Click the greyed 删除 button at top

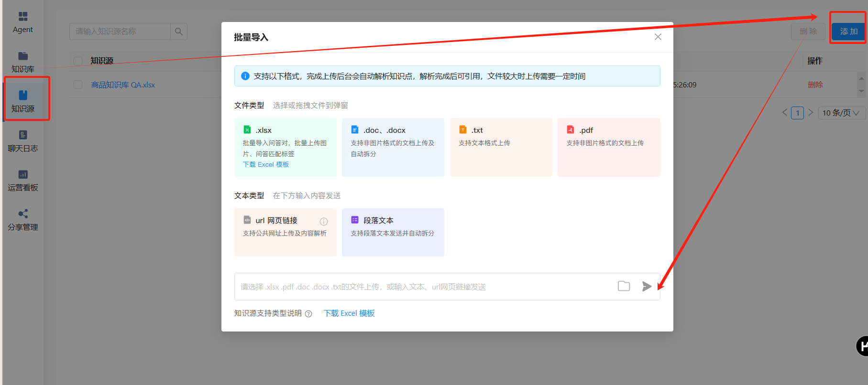pyautogui.click(x=808, y=32)
